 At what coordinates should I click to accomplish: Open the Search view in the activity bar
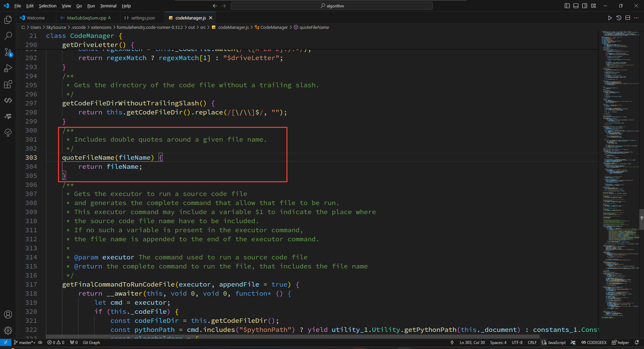click(x=8, y=36)
